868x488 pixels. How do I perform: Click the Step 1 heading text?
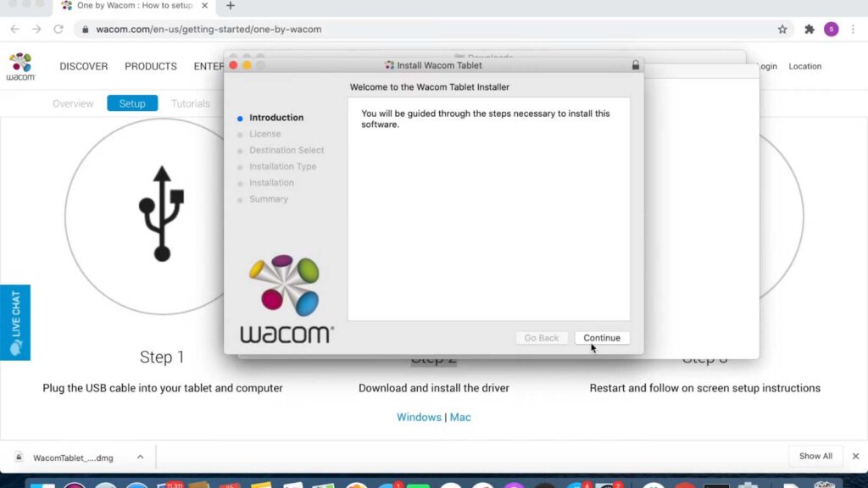click(162, 357)
